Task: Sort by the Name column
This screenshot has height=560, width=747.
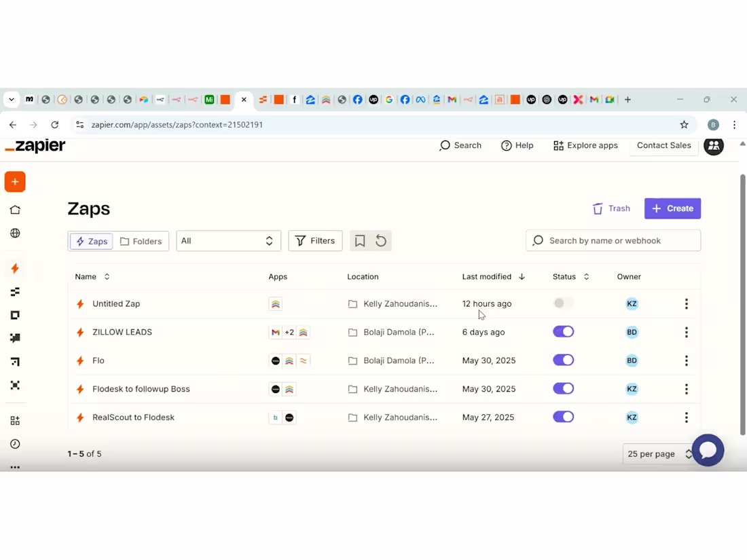Action: (x=92, y=277)
